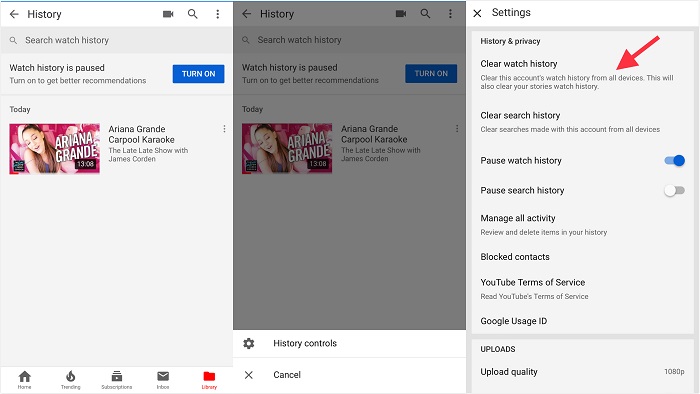The height and width of the screenshot is (394, 700).
Task: Close Settings with X icon
Action: coord(477,13)
